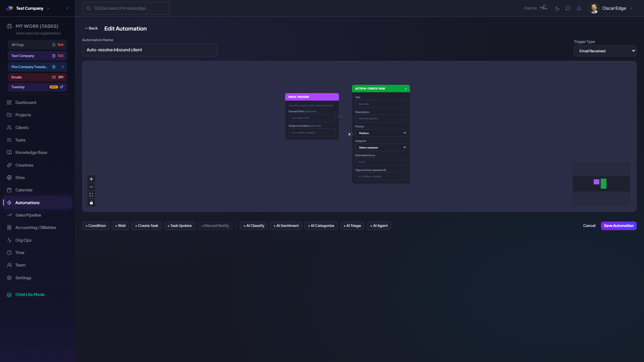Add a Condition node
Viewport: 644px width, 362px height.
96,226
